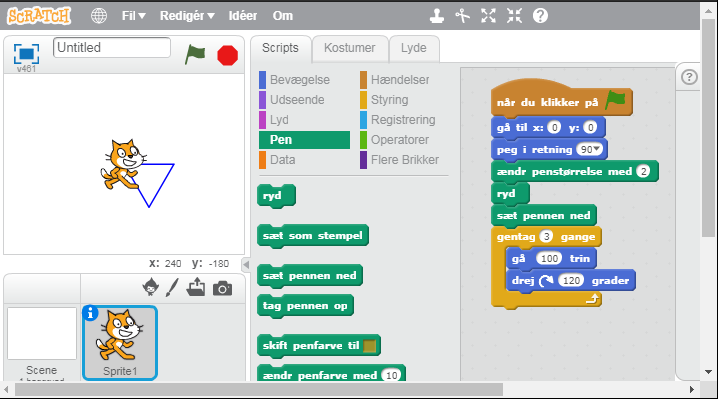This screenshot has width=718, height=399.
Task: Click the project title field Untitled
Action: coord(112,48)
